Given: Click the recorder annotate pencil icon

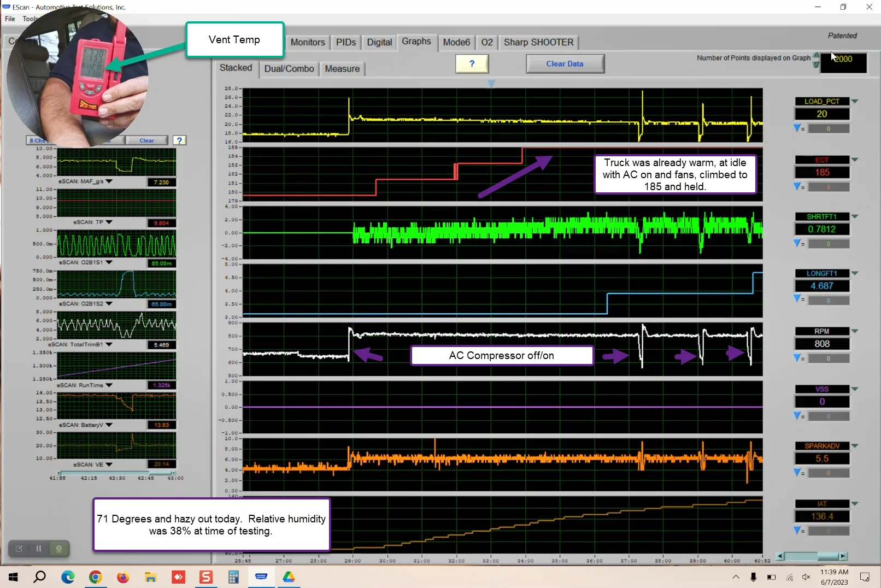Looking at the screenshot, I should (x=19, y=549).
